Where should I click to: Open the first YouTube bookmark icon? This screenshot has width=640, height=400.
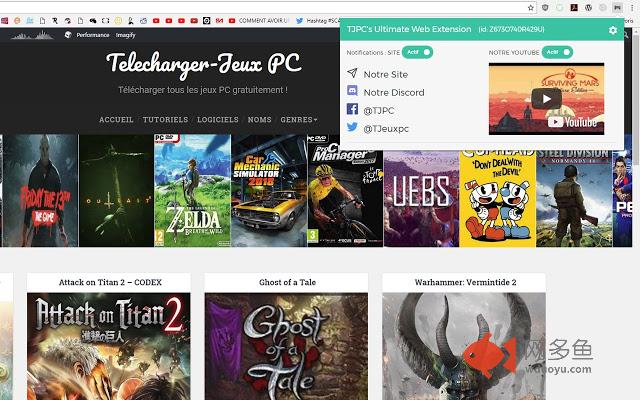[156, 20]
